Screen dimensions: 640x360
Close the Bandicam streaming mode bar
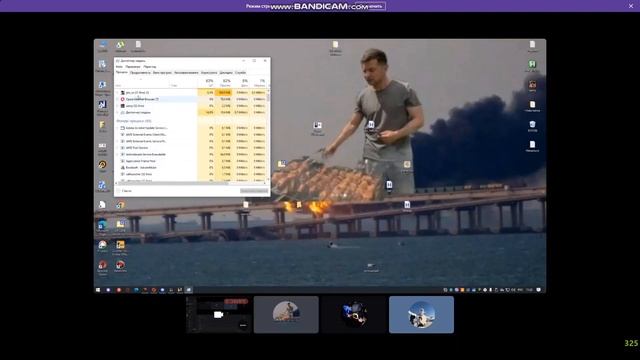(x=631, y=6)
